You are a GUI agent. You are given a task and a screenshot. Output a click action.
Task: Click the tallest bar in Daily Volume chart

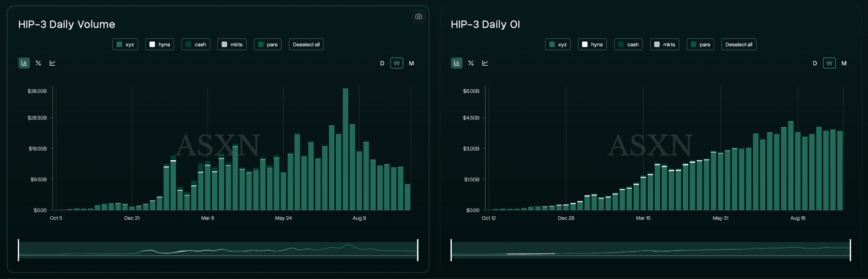tap(345, 149)
